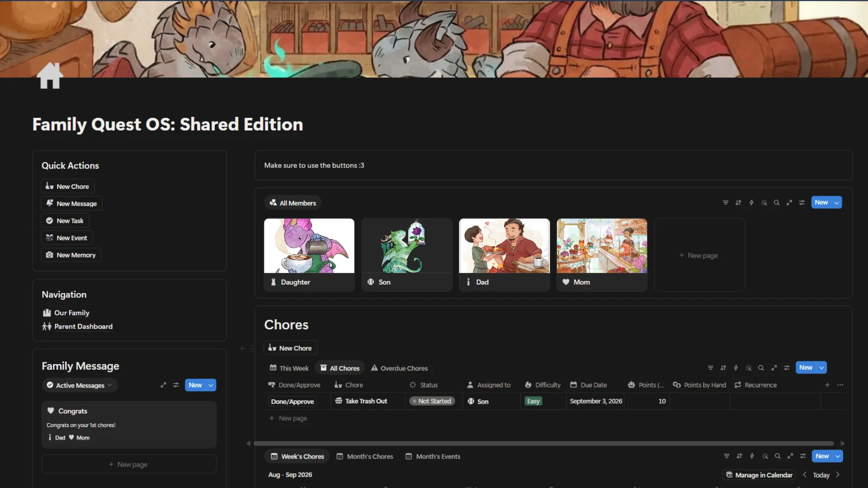Jump to Today in calendar
This screenshot has width=868, height=488.
(x=821, y=475)
